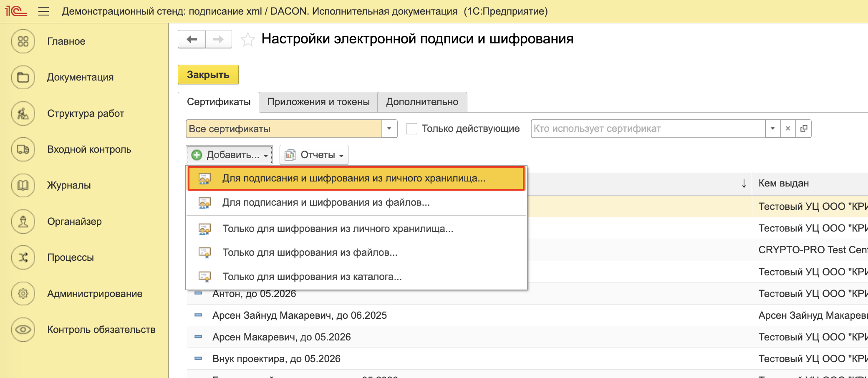Click the green plus icon on Добавить
The height and width of the screenshot is (378, 868).
(197, 155)
